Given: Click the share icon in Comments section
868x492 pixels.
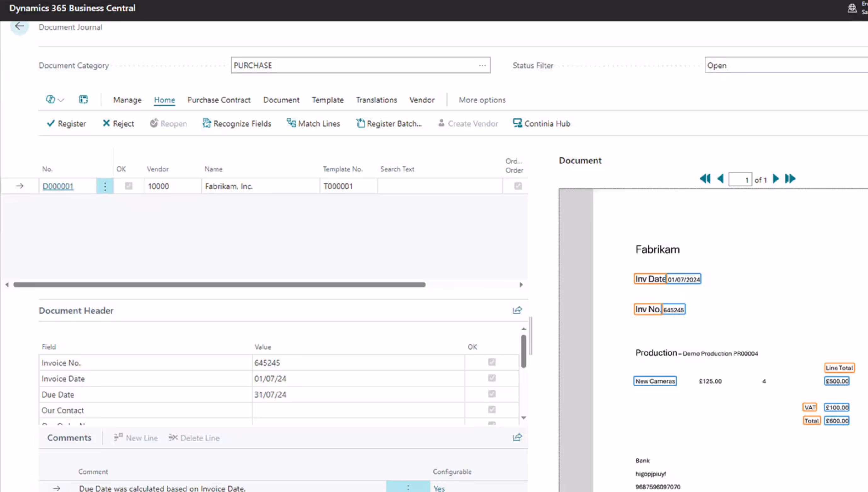Looking at the screenshot, I should [517, 438].
